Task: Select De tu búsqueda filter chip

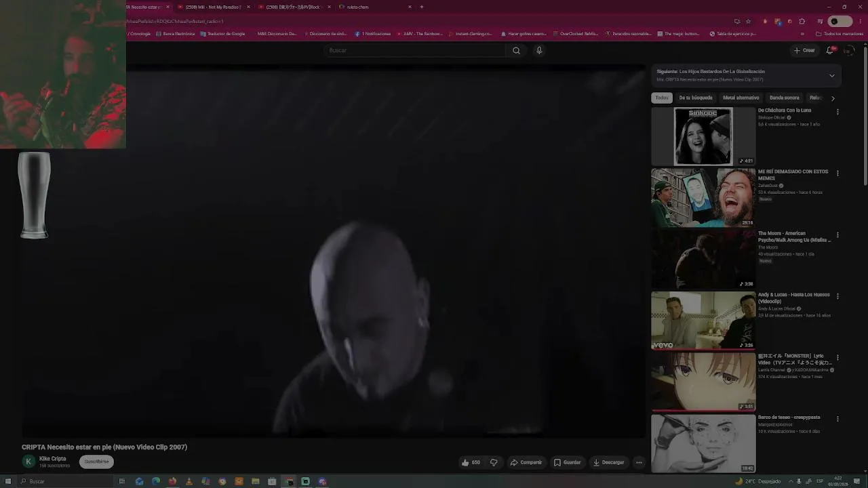Action: [x=696, y=98]
